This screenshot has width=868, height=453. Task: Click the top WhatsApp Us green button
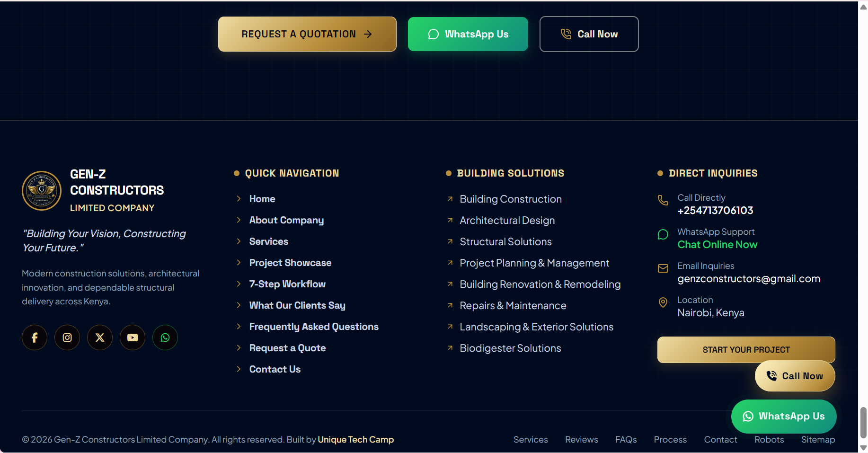pyautogui.click(x=468, y=34)
